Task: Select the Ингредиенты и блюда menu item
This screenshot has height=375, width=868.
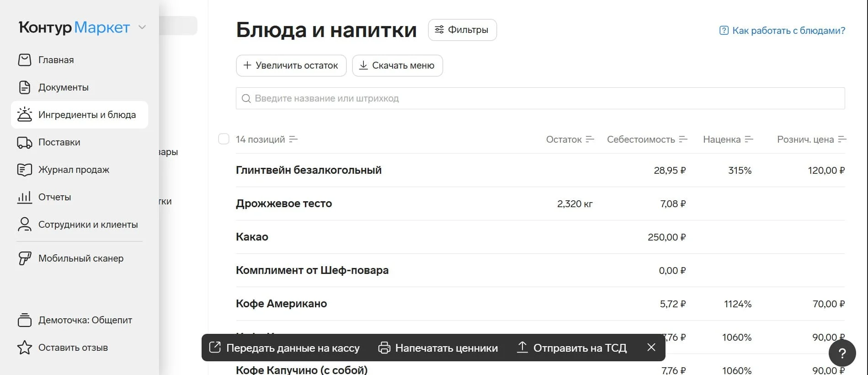Action: (x=80, y=115)
